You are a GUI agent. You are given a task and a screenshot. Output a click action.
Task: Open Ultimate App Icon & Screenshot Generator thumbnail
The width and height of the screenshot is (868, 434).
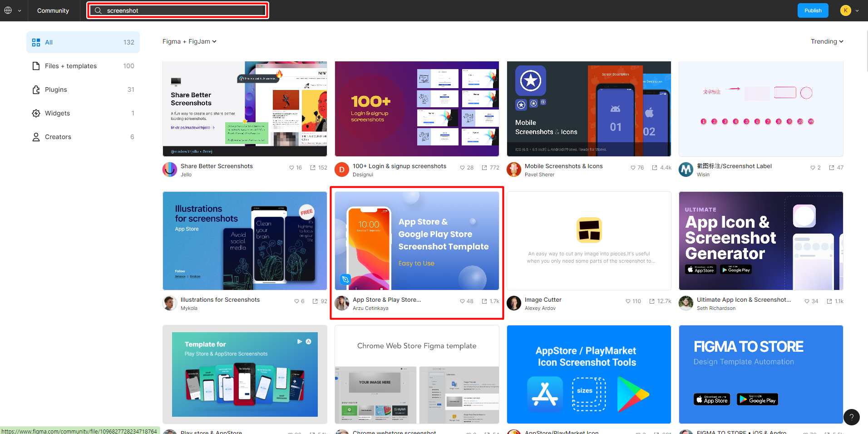tap(761, 241)
